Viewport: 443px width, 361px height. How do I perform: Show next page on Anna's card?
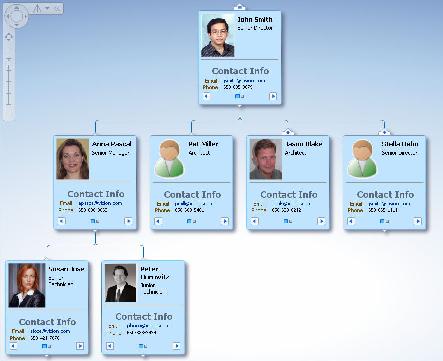point(128,221)
